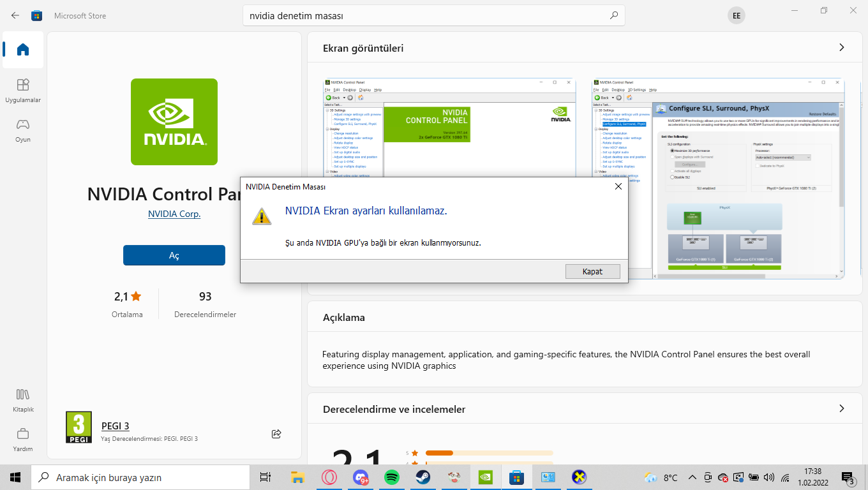Click the OneDrive error tray icon
The width and height of the screenshot is (868, 490).
point(723,477)
